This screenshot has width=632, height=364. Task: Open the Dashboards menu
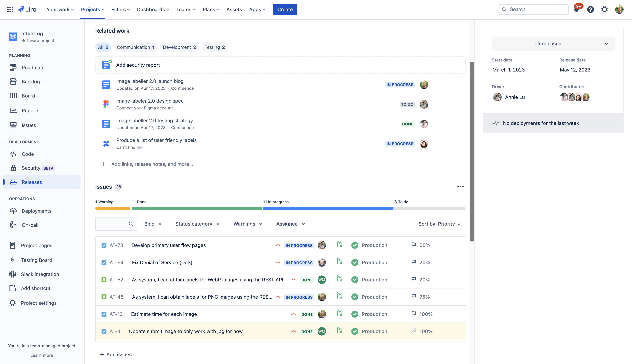(153, 9)
